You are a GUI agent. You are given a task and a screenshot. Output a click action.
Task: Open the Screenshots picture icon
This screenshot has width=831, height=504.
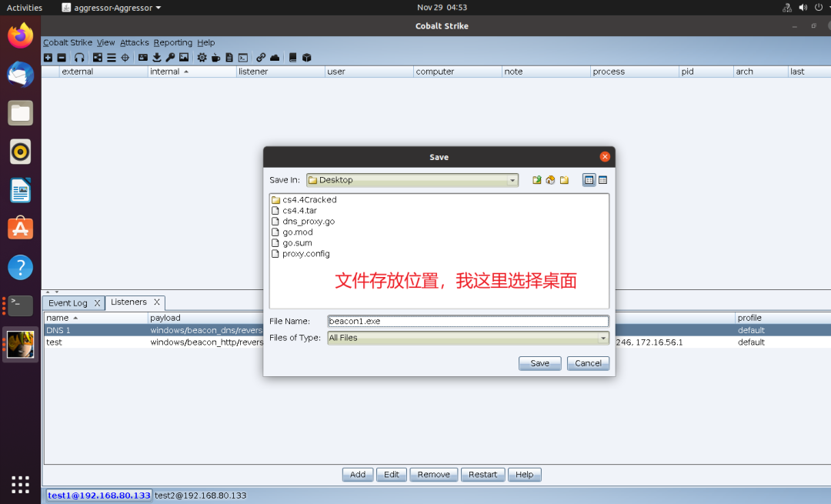point(184,58)
